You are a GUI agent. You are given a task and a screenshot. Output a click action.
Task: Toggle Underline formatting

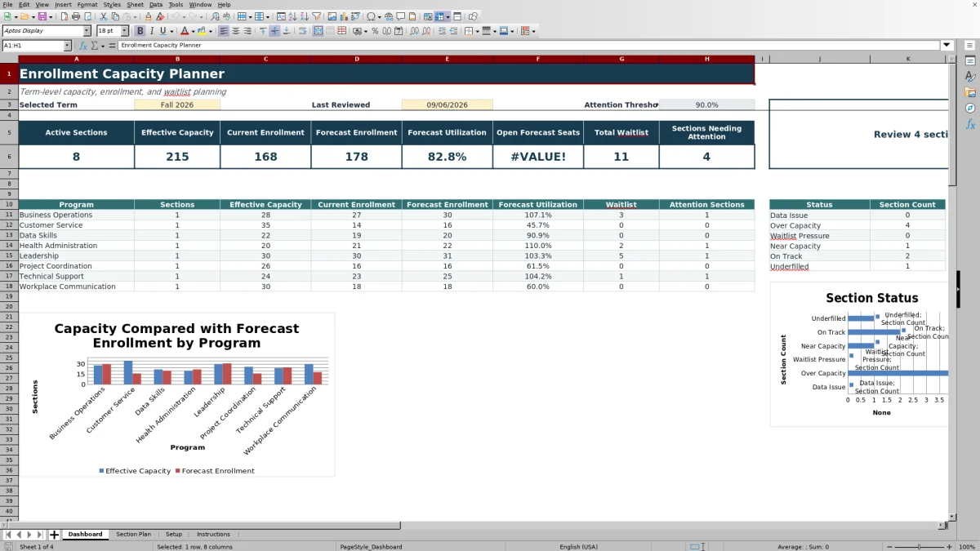click(x=163, y=31)
